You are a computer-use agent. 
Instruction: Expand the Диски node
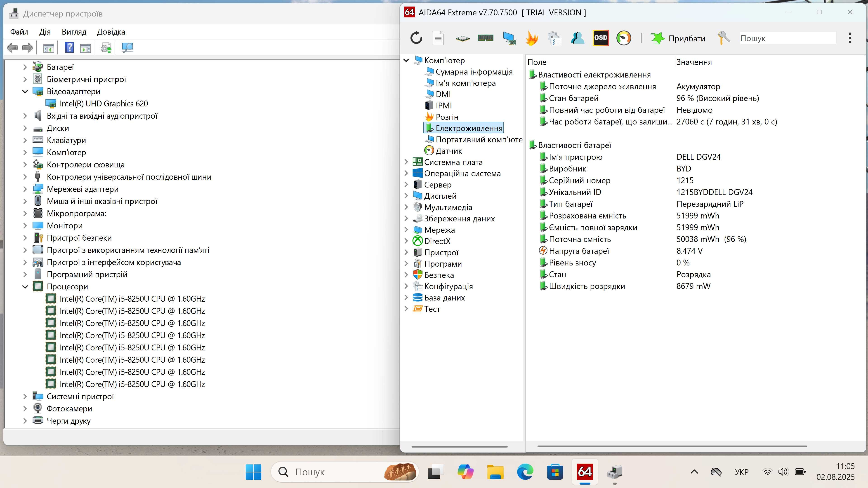pyautogui.click(x=25, y=128)
